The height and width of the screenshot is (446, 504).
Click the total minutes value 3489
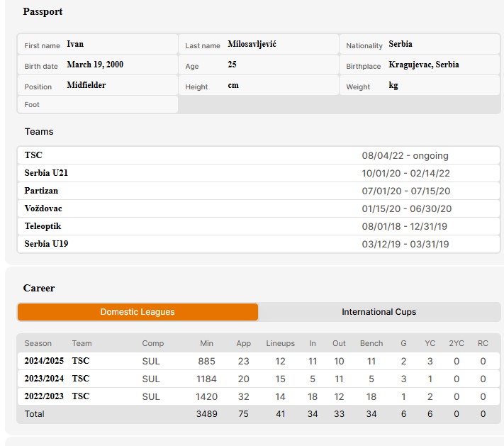point(207,414)
